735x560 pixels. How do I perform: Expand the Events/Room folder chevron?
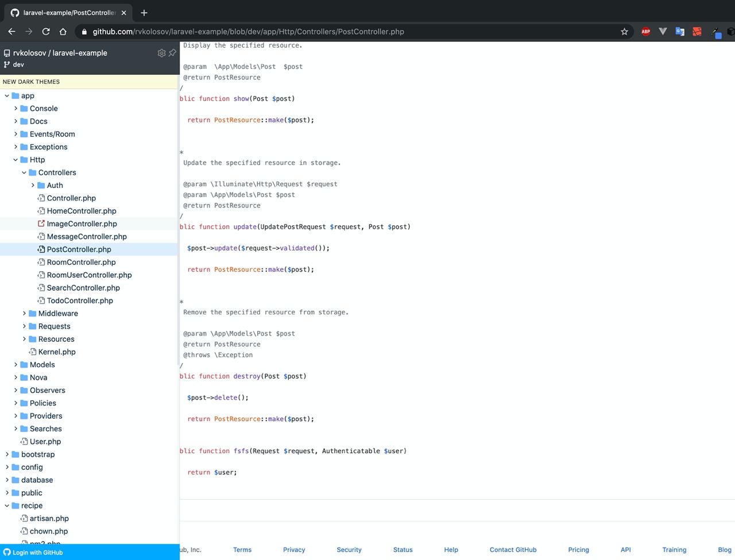pos(16,134)
